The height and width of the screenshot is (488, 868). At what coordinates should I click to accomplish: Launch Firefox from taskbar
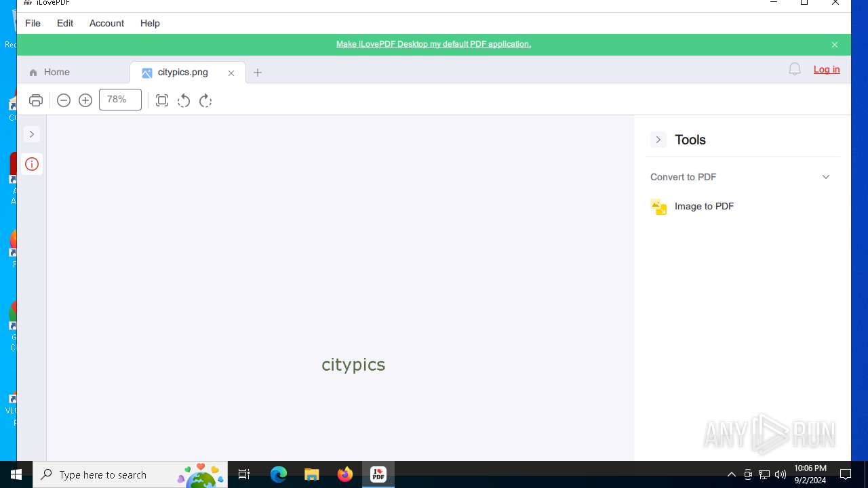pyautogui.click(x=345, y=474)
